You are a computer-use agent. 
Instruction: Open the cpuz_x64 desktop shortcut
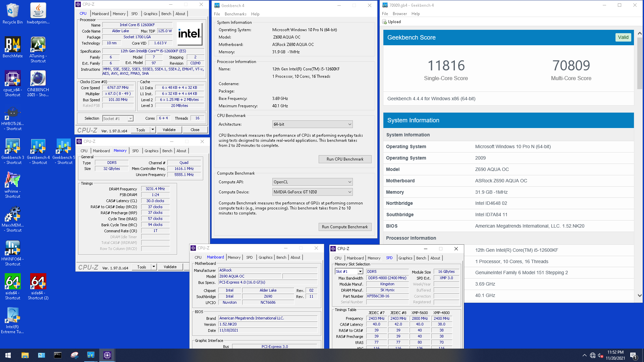[x=12, y=83]
